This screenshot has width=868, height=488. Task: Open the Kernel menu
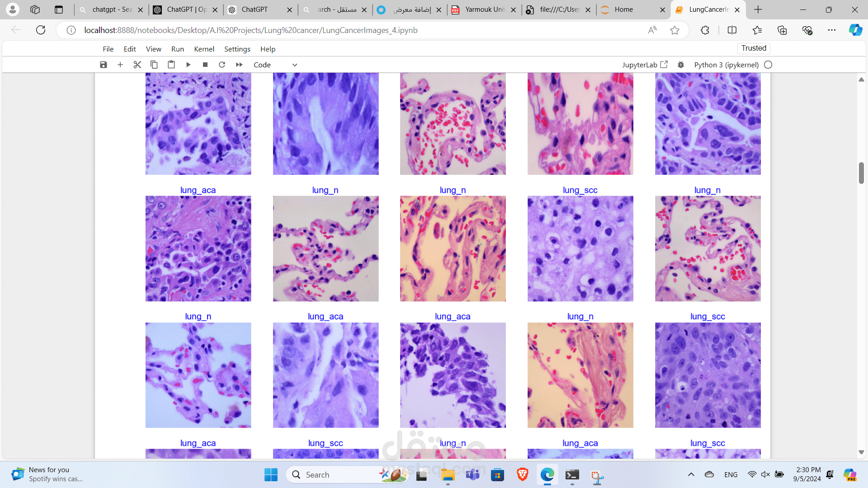(x=204, y=49)
